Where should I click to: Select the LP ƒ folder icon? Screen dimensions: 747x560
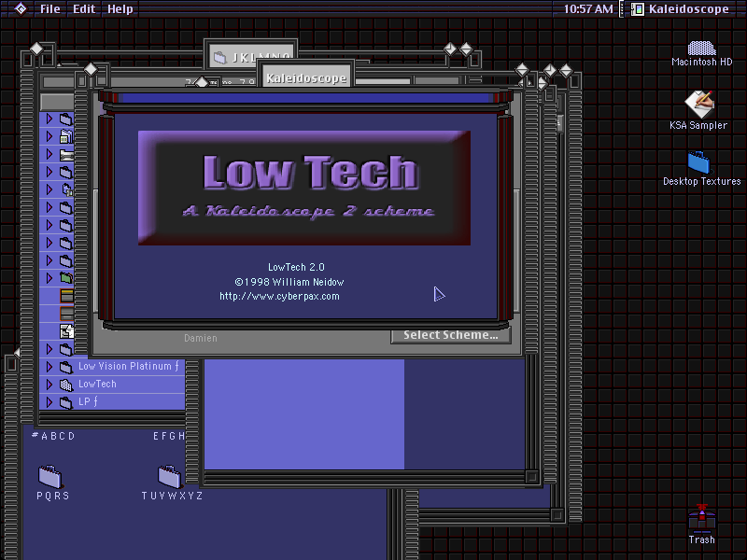tap(65, 402)
